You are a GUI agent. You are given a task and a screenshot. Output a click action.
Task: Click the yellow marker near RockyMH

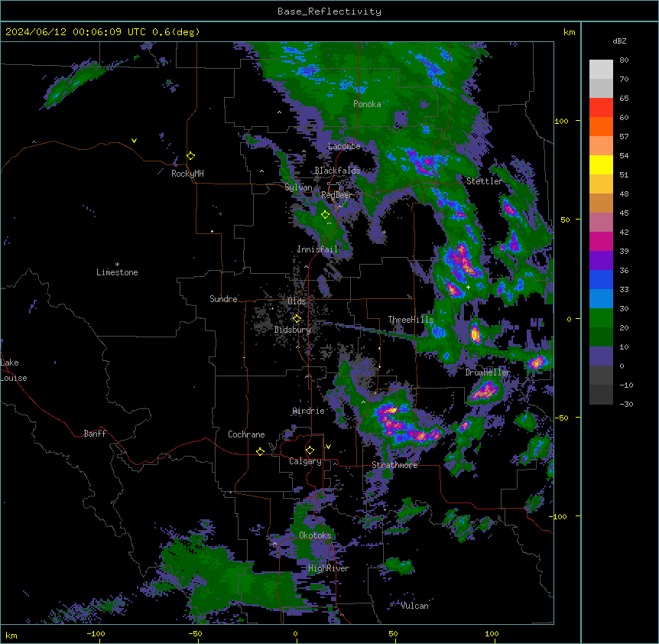click(x=191, y=156)
